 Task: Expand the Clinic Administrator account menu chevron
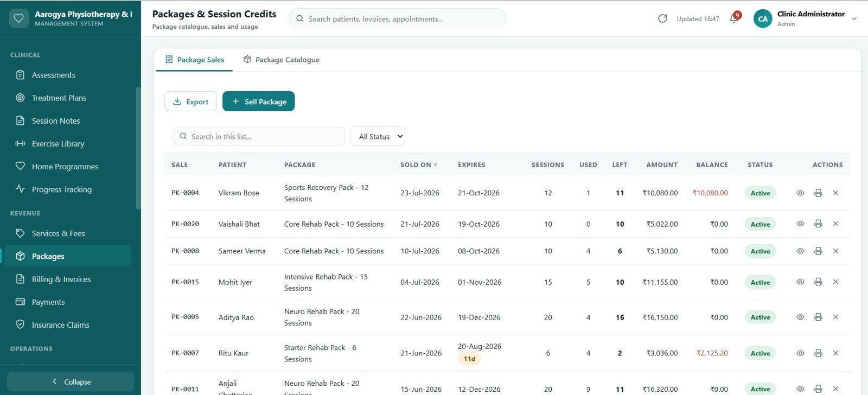[x=854, y=18]
